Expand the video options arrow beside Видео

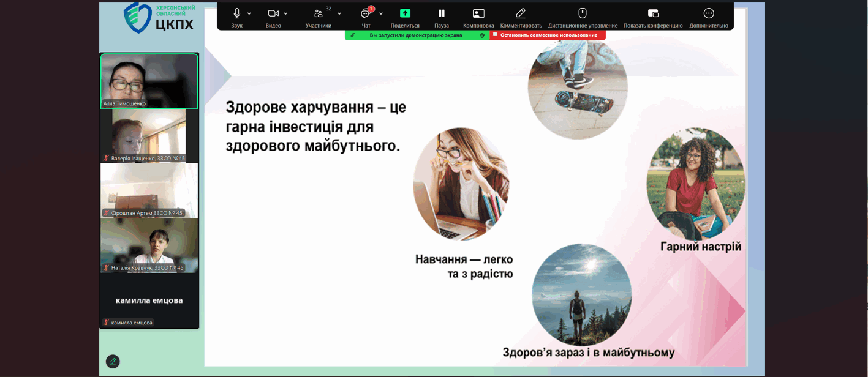coord(286,13)
